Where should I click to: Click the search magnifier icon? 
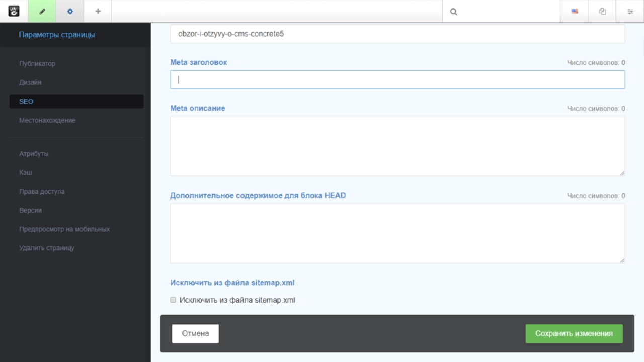pos(453,12)
